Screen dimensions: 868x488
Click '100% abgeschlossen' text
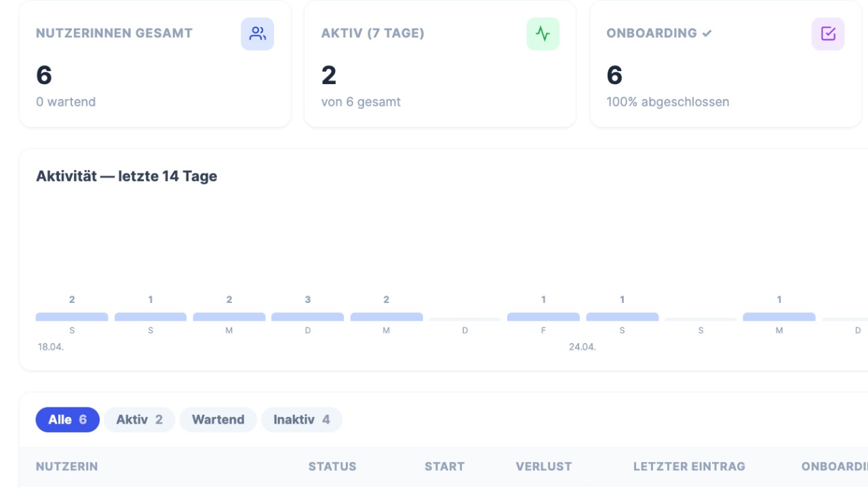point(668,102)
